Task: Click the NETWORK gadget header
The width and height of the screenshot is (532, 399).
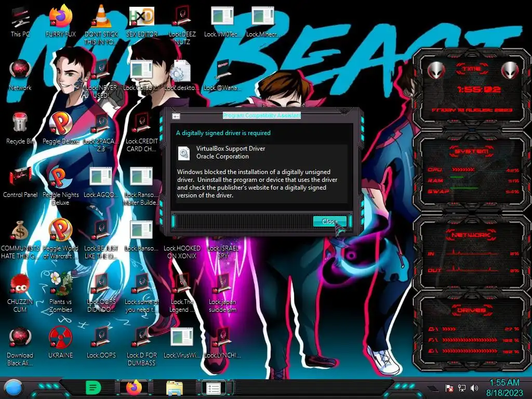Action: [x=472, y=235]
